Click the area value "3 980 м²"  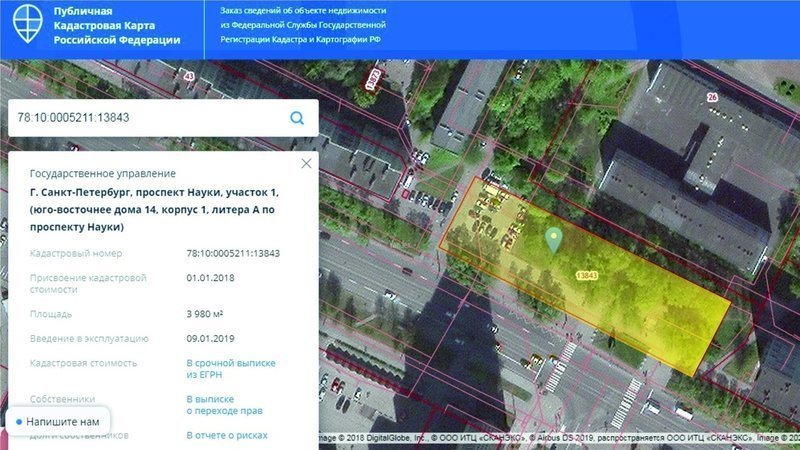click(x=210, y=314)
